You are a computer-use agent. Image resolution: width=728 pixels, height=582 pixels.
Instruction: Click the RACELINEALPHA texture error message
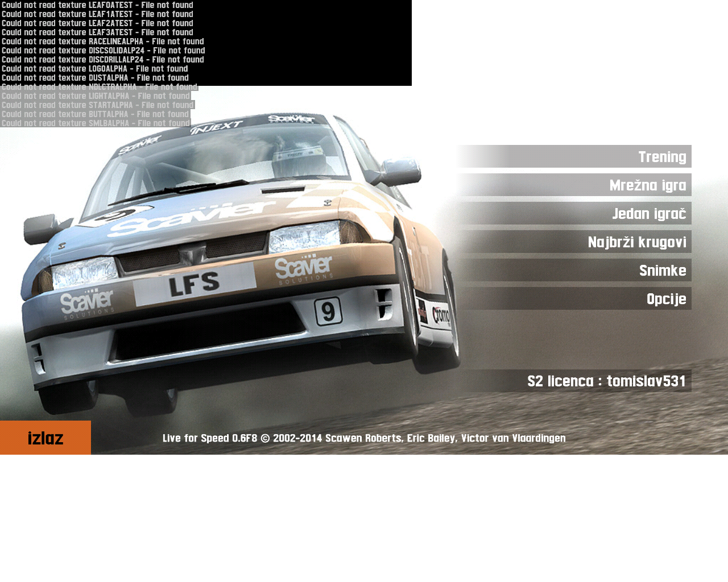(x=102, y=41)
